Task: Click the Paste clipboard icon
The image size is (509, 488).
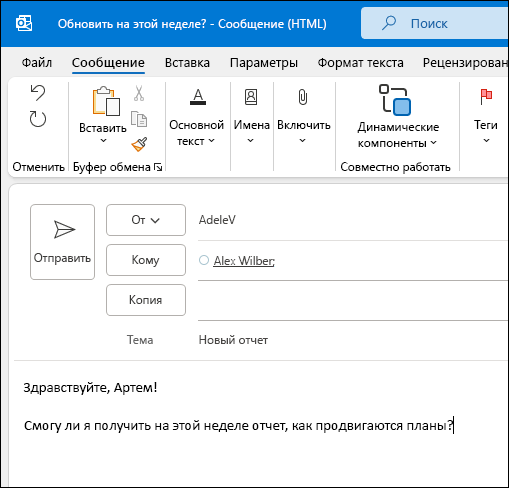Action: pos(106,101)
